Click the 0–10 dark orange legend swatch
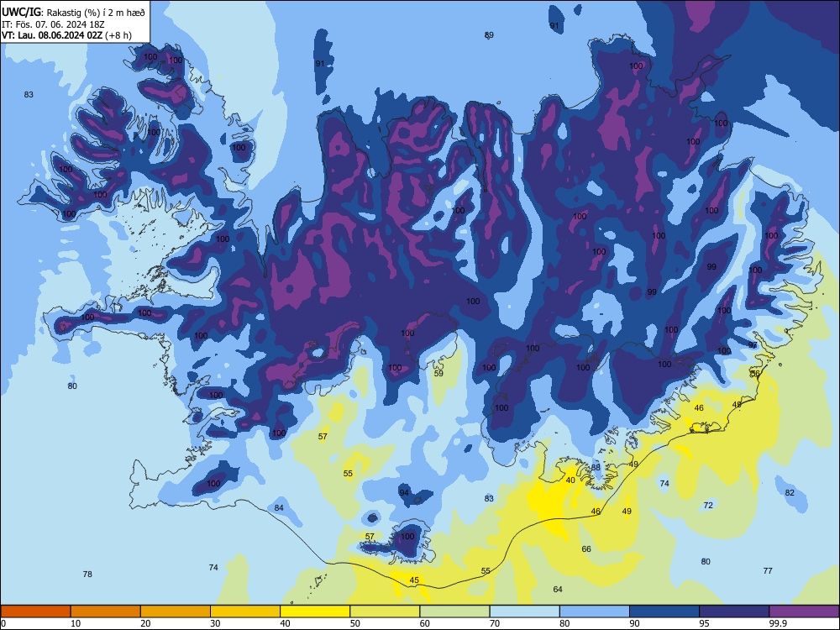Screen dimensions: 840x630 coord(36,612)
